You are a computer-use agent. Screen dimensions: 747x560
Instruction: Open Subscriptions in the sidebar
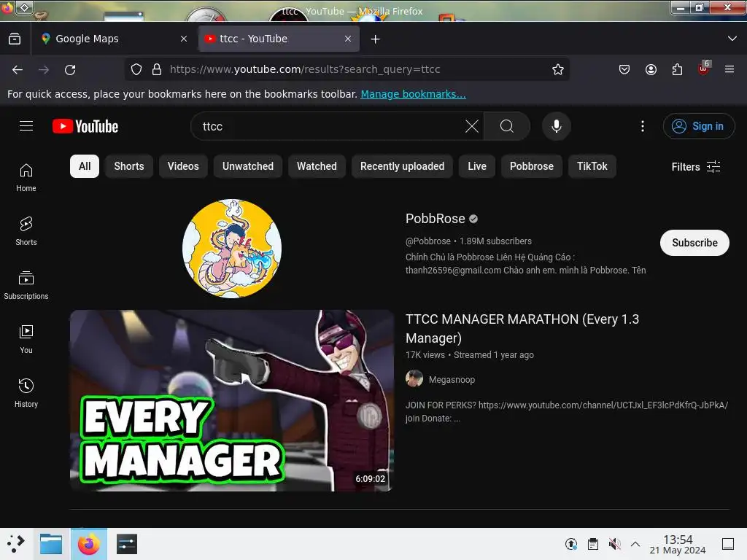[x=26, y=285]
